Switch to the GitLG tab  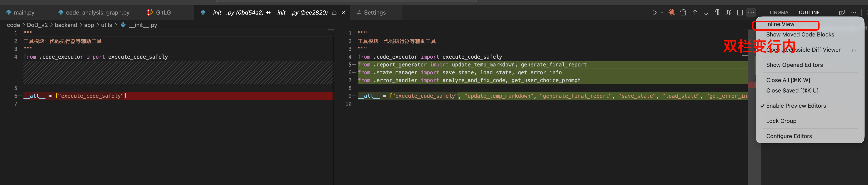(x=163, y=12)
